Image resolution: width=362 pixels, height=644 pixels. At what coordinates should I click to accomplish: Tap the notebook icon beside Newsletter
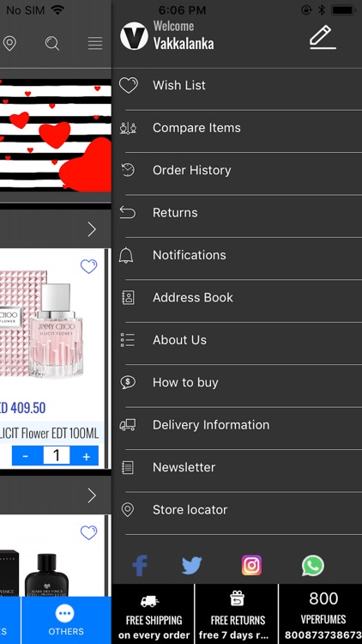(x=128, y=467)
